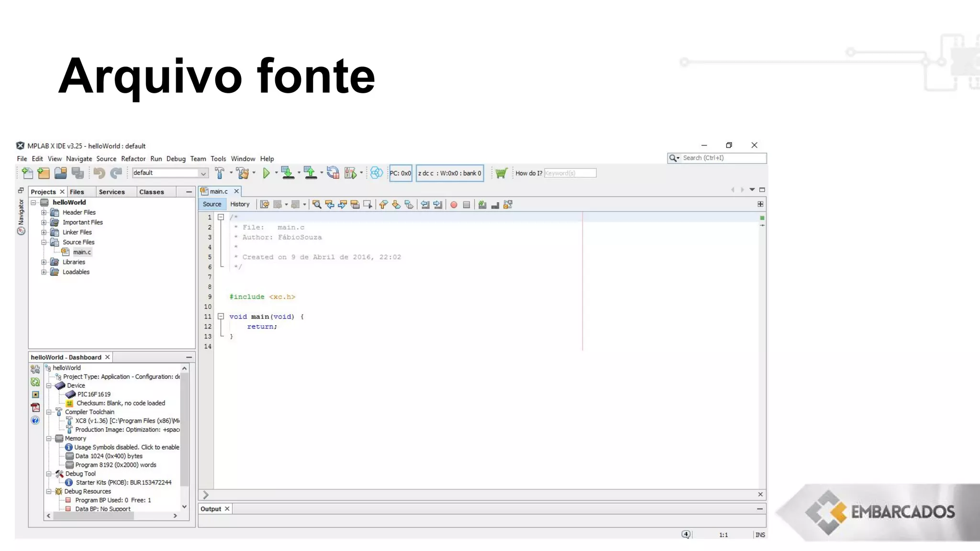
Task: Click Read Device Memory icon
Action: [x=311, y=173]
